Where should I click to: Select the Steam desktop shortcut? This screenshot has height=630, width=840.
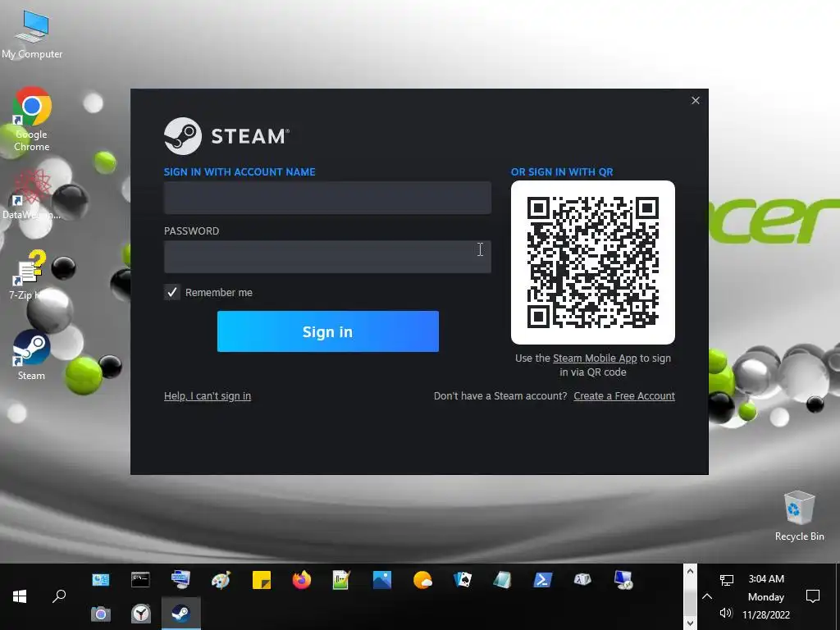(x=32, y=354)
